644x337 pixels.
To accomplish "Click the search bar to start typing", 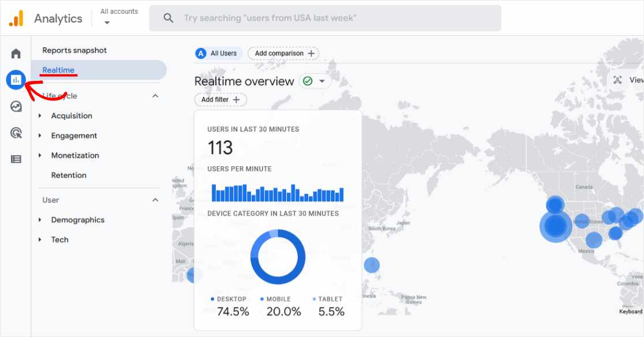I will tap(323, 18).
